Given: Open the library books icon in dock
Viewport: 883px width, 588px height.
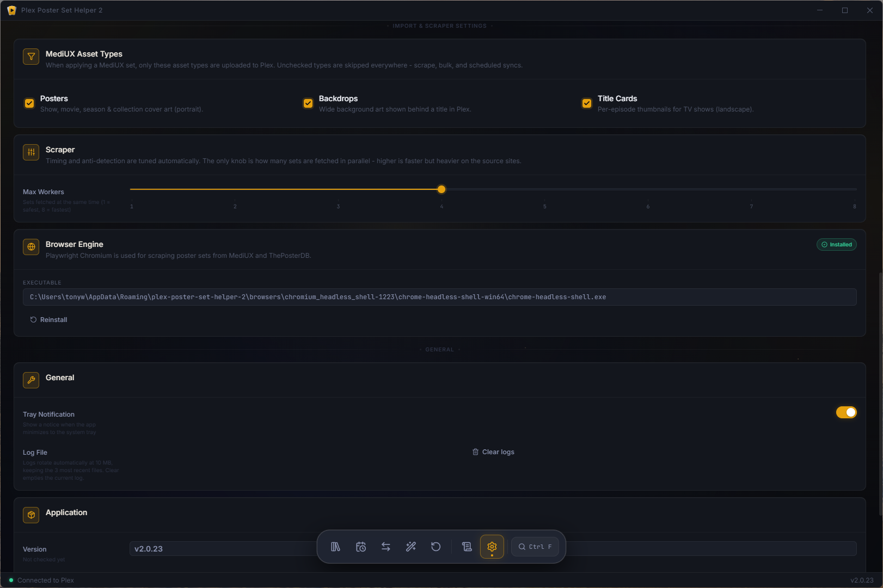Looking at the screenshot, I should pos(335,547).
